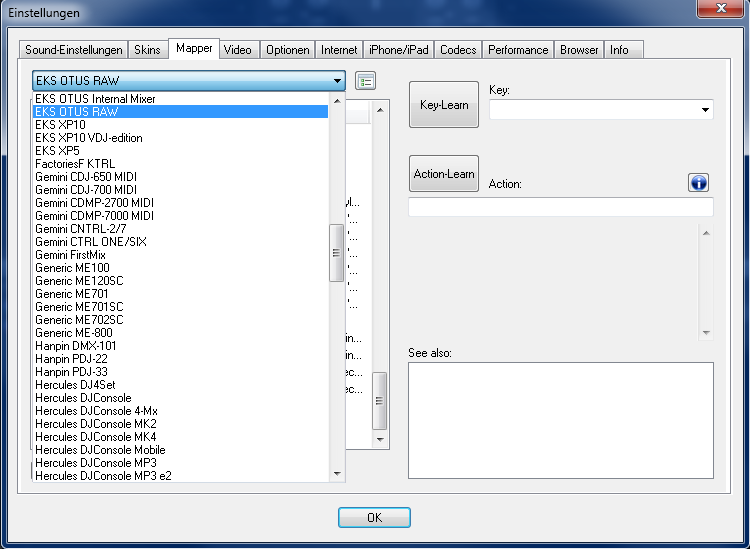
Task: Click the device list scroll-up arrow
Action: coord(337,101)
